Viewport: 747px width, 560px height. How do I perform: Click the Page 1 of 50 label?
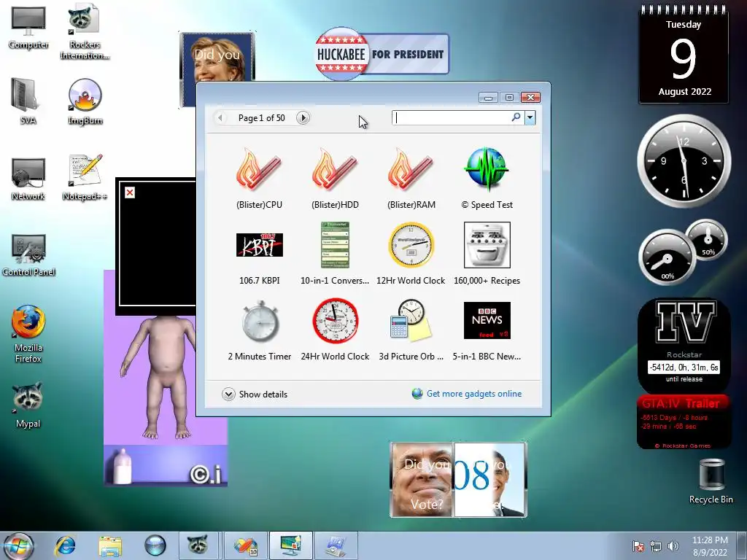click(x=262, y=117)
